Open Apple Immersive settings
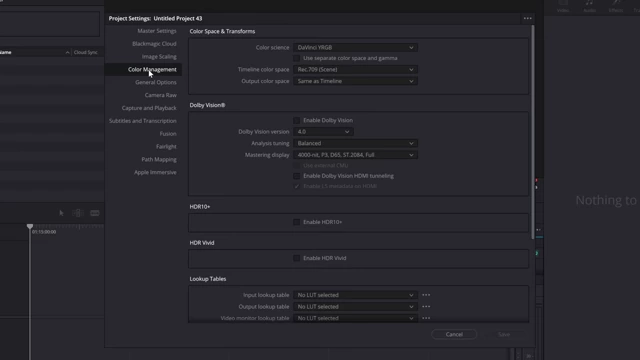640x360 pixels. 155,172
